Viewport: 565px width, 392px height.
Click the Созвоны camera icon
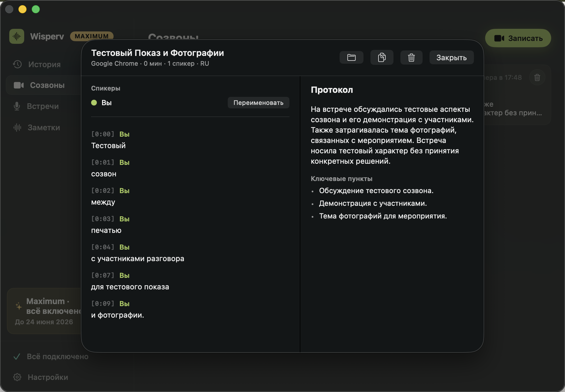(19, 85)
